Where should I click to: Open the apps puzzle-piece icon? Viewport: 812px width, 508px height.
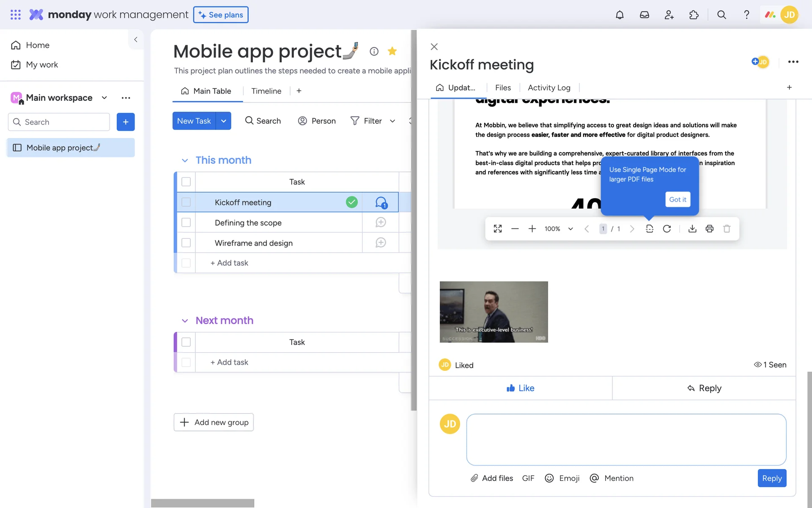tap(694, 15)
